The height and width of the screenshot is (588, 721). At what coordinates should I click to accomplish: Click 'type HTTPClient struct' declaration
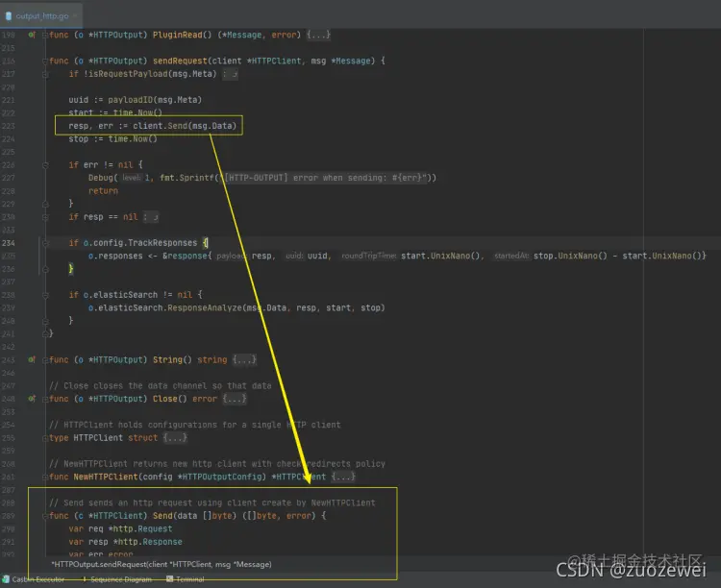pos(103,438)
